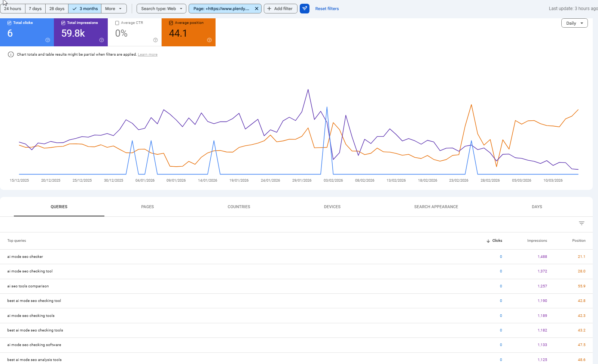The image size is (598, 364).
Task: Remove the Page filter with its X icon
Action: pos(257,9)
